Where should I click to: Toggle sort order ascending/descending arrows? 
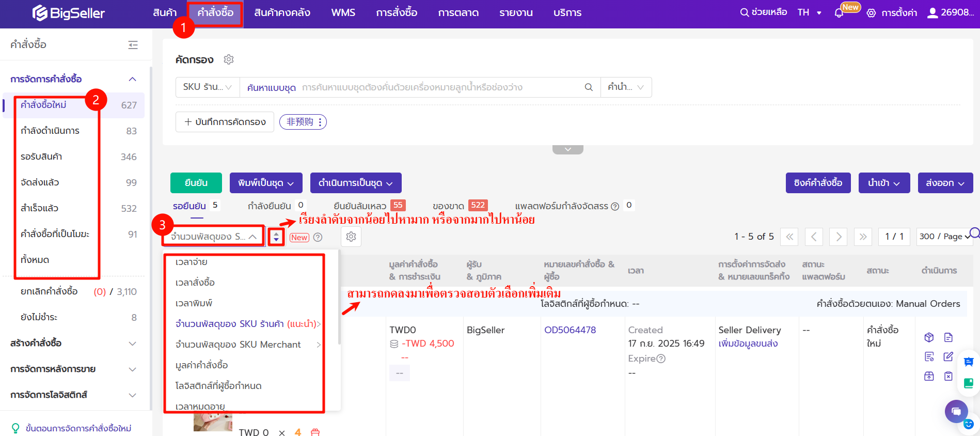[276, 237]
